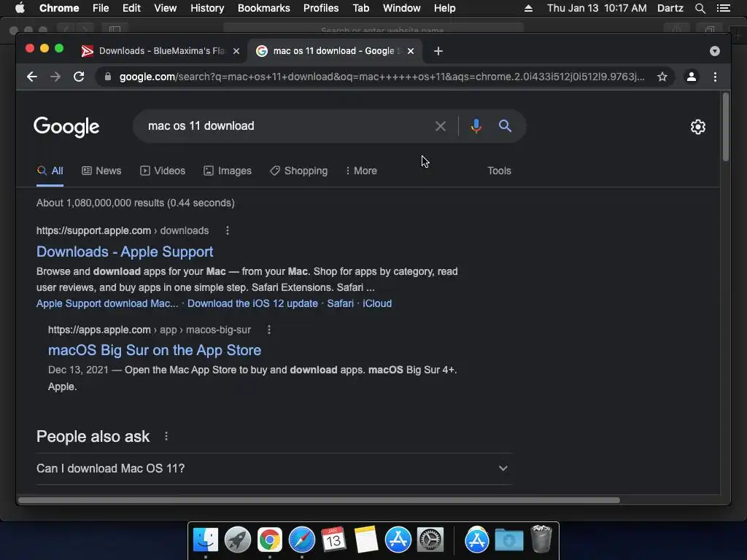Open three-dot options for apps.apple.com result

pos(269,330)
